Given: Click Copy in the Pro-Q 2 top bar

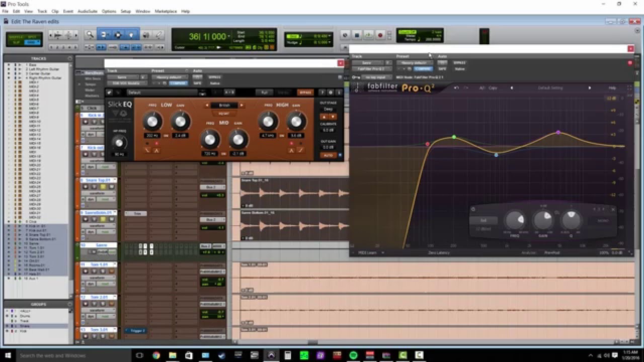Looking at the screenshot, I should (493, 88).
